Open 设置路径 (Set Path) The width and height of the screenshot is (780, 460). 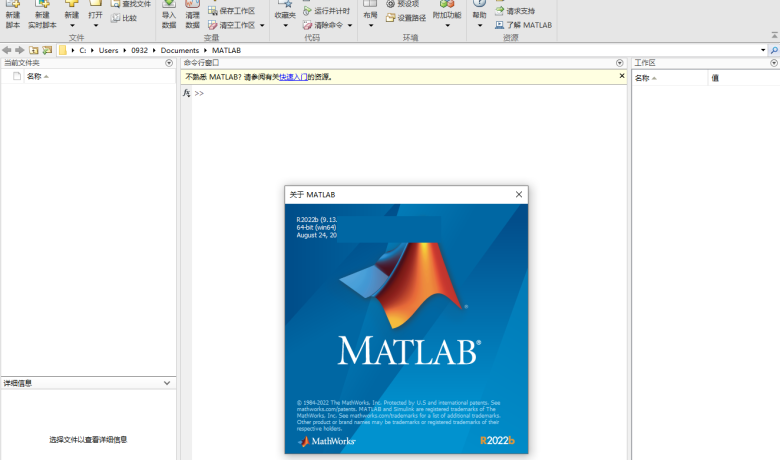point(406,18)
